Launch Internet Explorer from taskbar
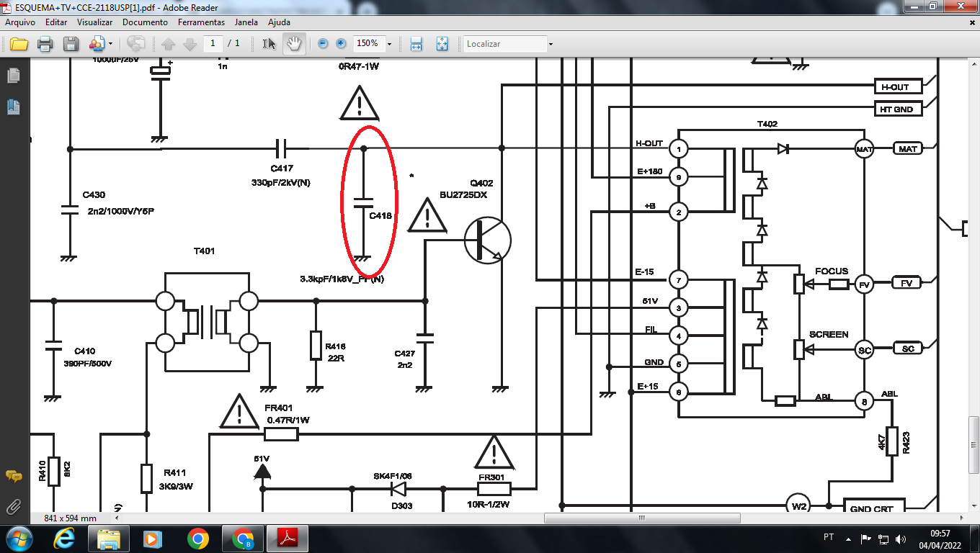 pyautogui.click(x=64, y=539)
